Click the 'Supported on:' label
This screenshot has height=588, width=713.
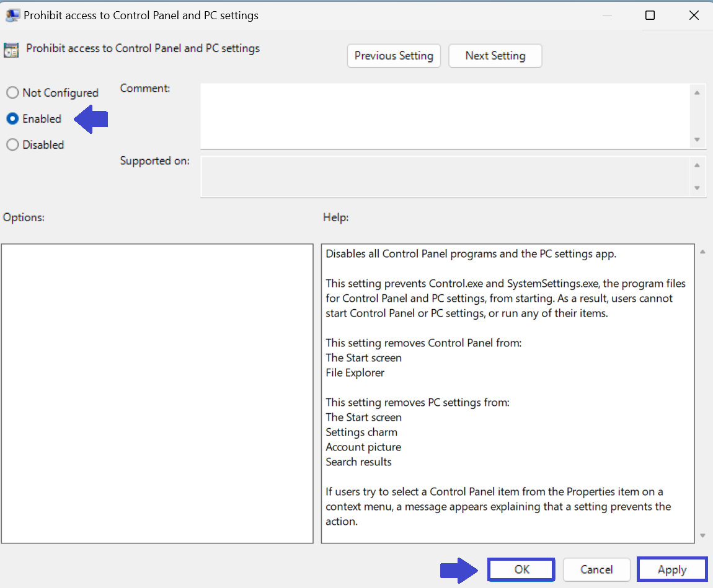[154, 161]
